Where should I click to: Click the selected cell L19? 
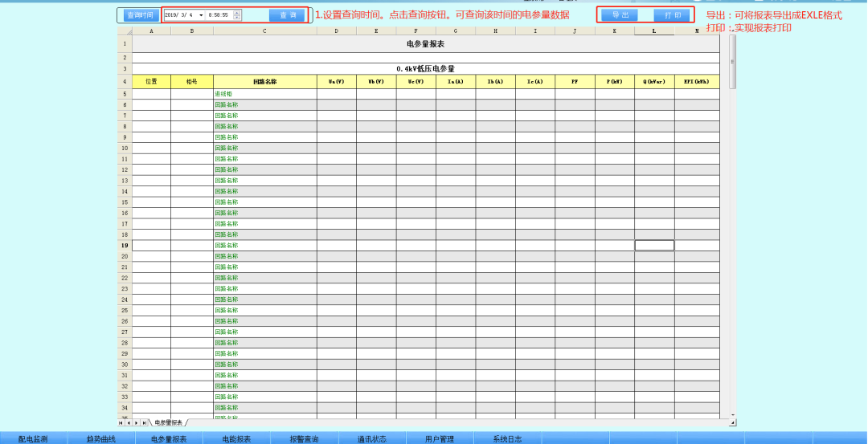(x=654, y=246)
